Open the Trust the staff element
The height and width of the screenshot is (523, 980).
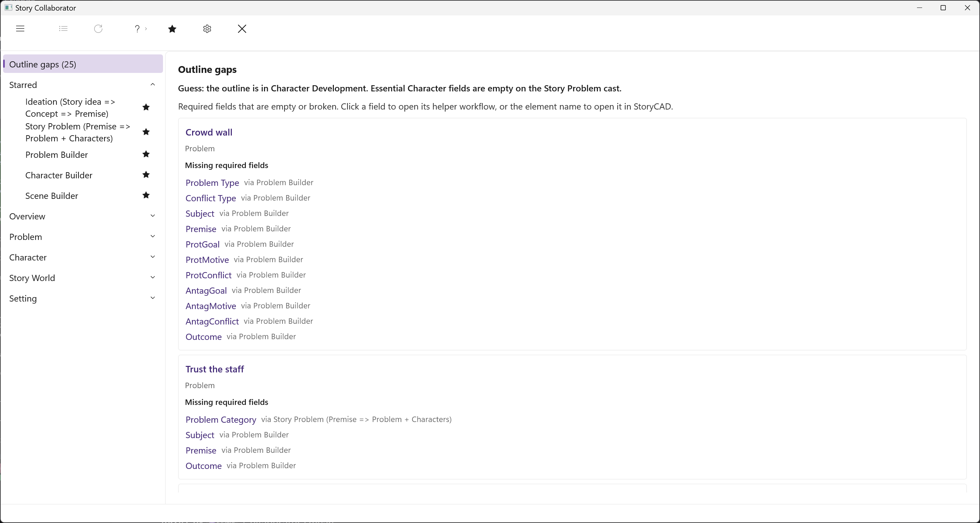[x=215, y=369]
